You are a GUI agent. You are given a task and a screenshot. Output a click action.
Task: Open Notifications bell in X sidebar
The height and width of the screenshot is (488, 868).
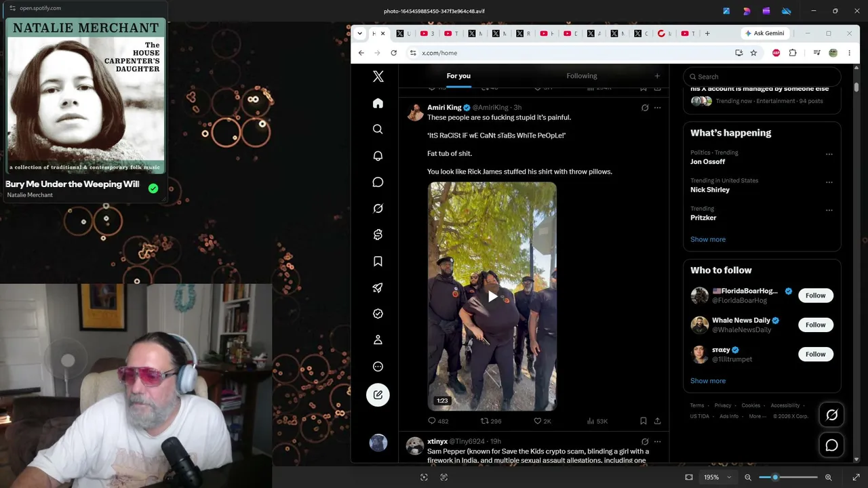(378, 156)
